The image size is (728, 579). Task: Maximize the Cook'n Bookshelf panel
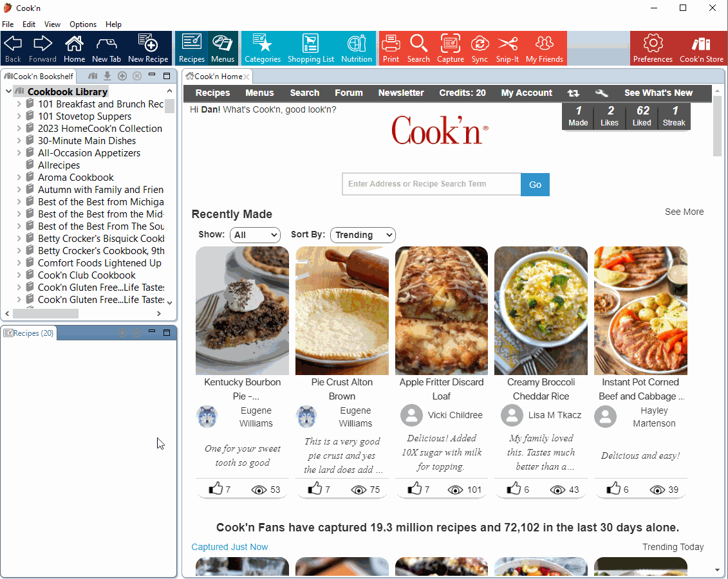click(x=167, y=76)
